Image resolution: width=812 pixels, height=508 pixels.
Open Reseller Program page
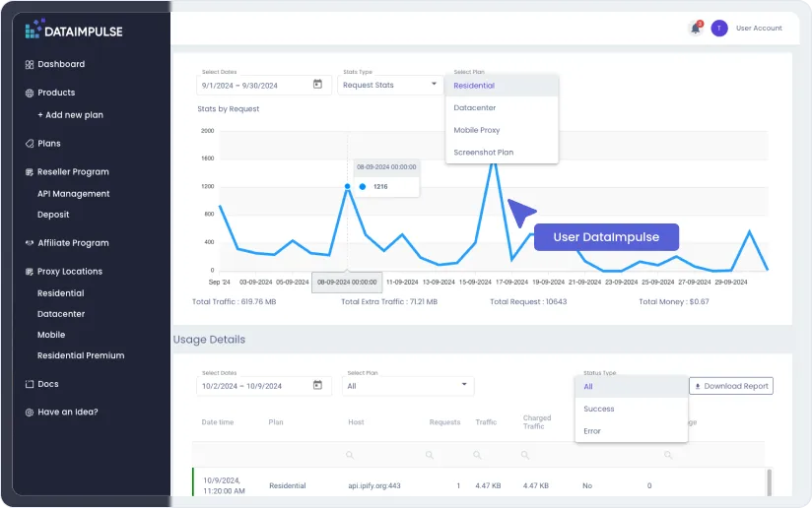(x=73, y=171)
